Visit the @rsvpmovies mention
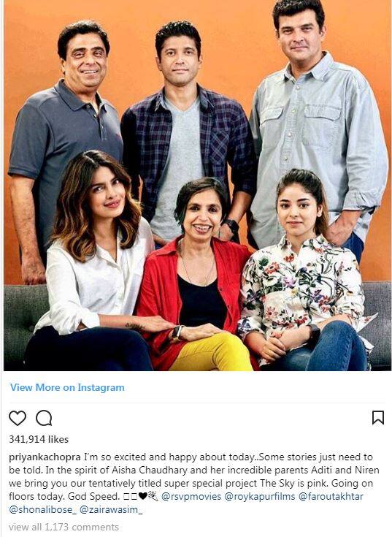 click(x=191, y=497)
